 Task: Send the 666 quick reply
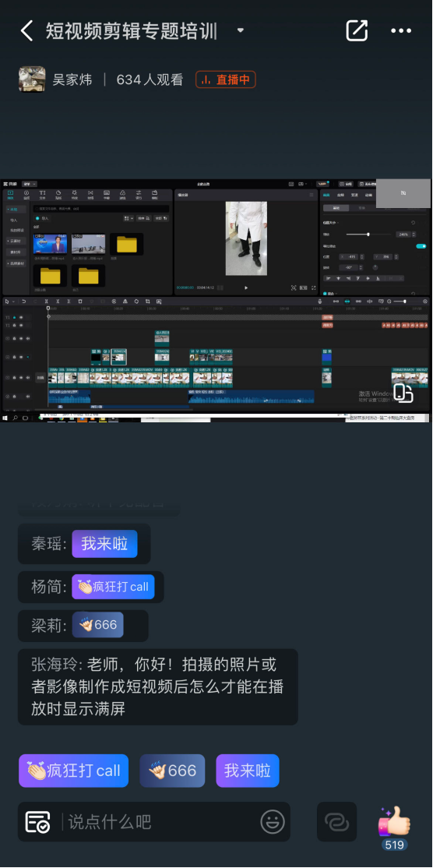[172, 771]
